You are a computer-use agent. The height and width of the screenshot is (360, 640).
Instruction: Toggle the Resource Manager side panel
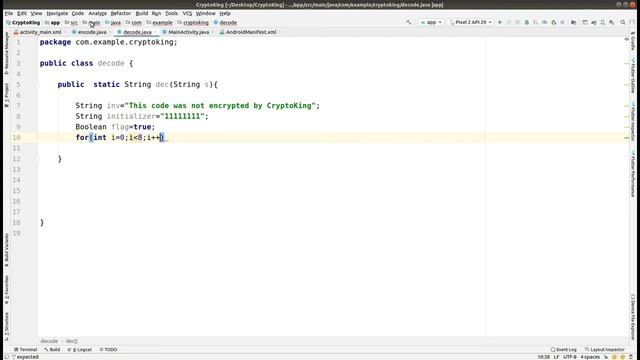7,53
